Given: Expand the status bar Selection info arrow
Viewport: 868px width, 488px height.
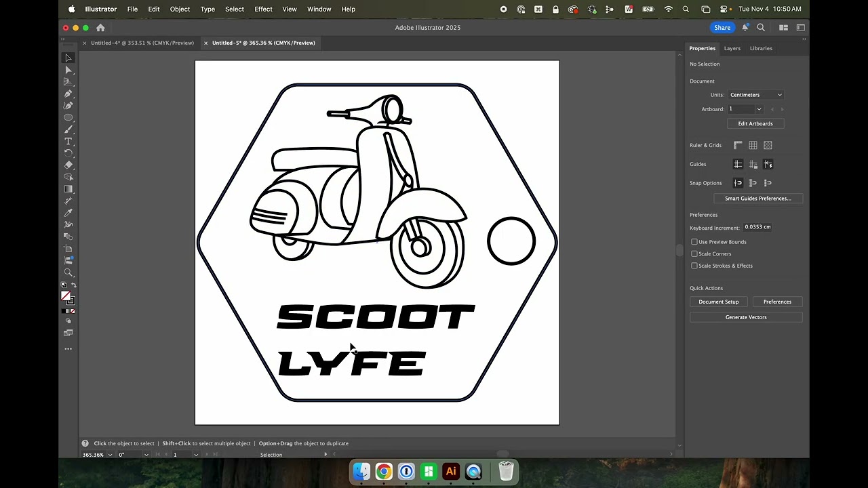Looking at the screenshot, I should (325, 455).
